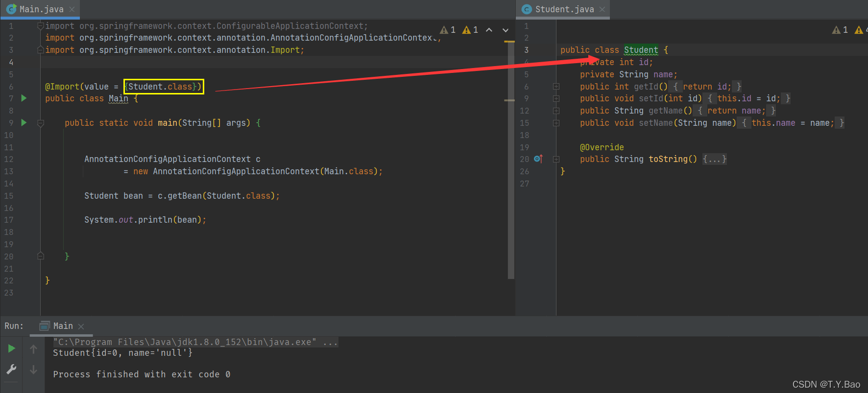Run the main method from line 9 gutter
This screenshot has width=868, height=393.
pyautogui.click(x=24, y=123)
